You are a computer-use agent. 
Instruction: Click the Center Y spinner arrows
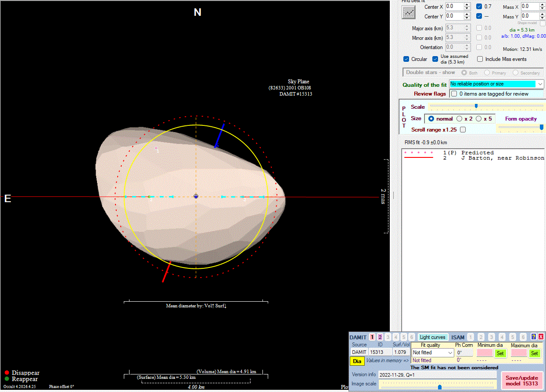(x=467, y=16)
